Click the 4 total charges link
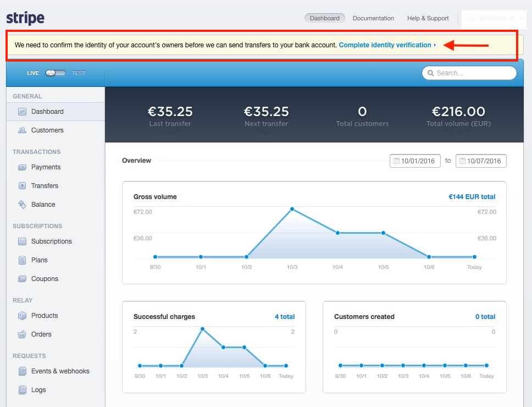The width and height of the screenshot is (532, 407). [285, 317]
